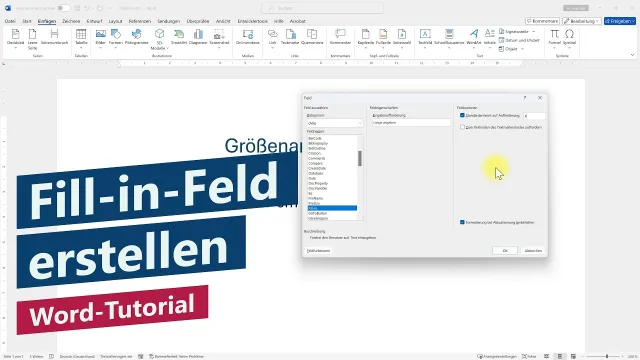Screen dimensions: 640x360
Task: Open the Signaturzeile dropdown arrow
Action: [533, 31]
